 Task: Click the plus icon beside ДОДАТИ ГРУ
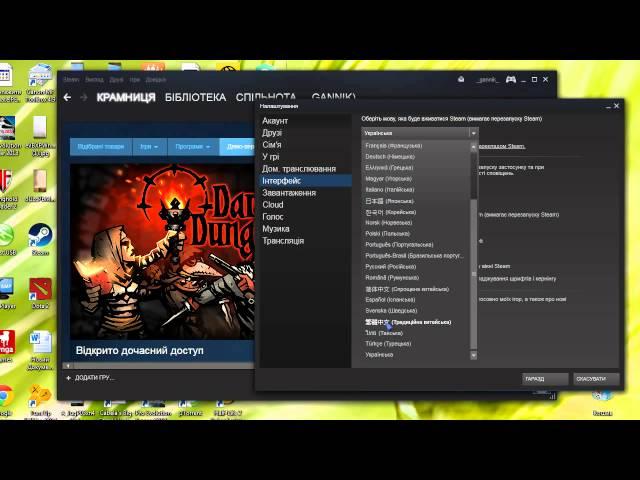tap(68, 378)
